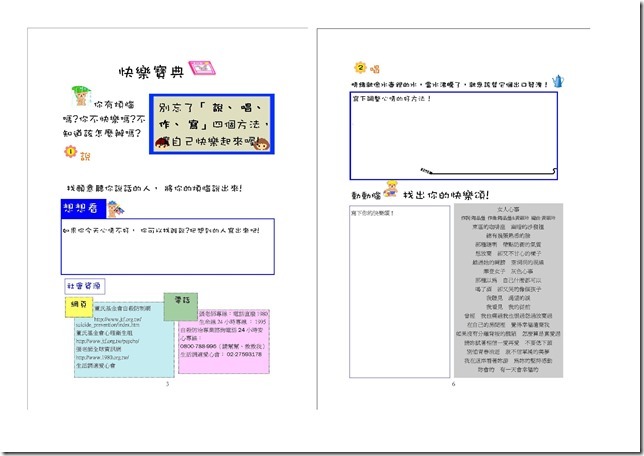Click the blue 想想看 heading label
Viewport: 644px width, 456px height.
(81, 208)
